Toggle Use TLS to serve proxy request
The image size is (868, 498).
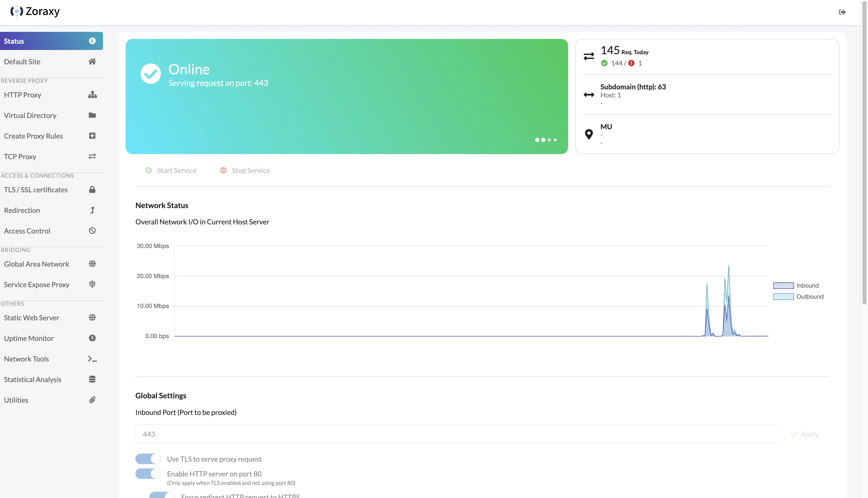[x=148, y=459]
